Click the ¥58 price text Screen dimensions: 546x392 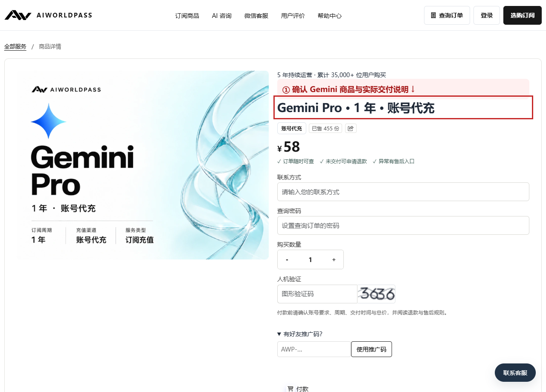[289, 147]
